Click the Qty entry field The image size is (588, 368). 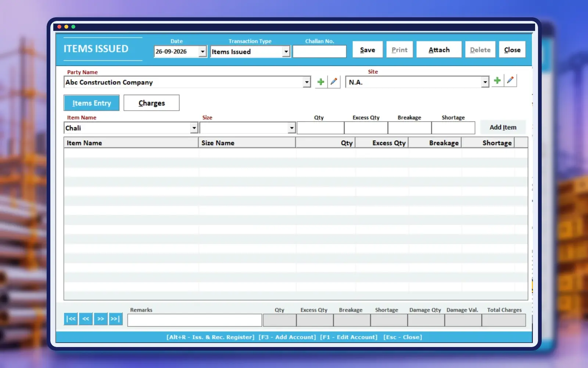point(320,128)
